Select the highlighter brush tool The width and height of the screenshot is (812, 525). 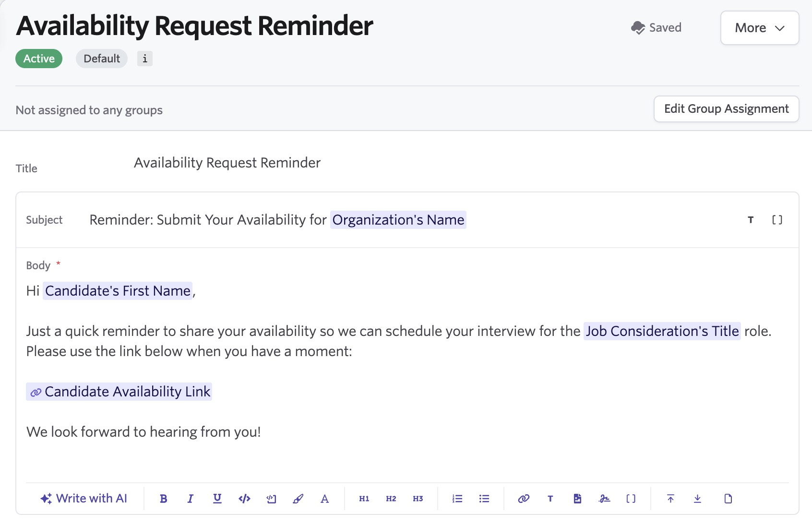pyautogui.click(x=298, y=499)
